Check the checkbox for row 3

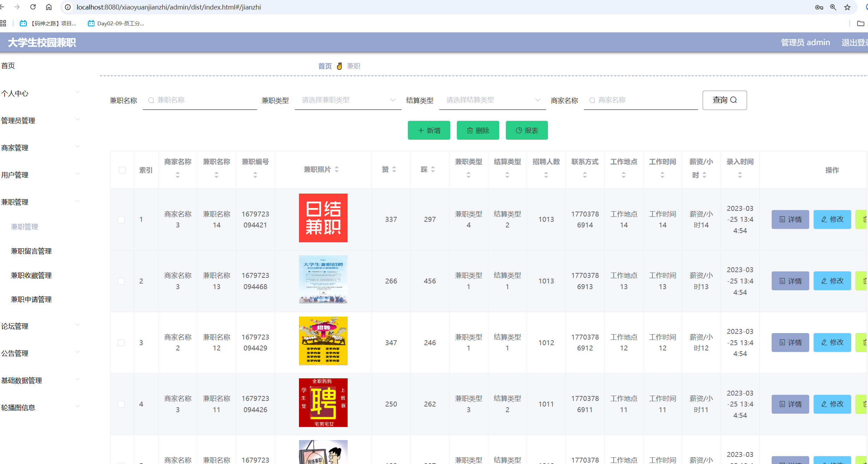click(x=121, y=343)
